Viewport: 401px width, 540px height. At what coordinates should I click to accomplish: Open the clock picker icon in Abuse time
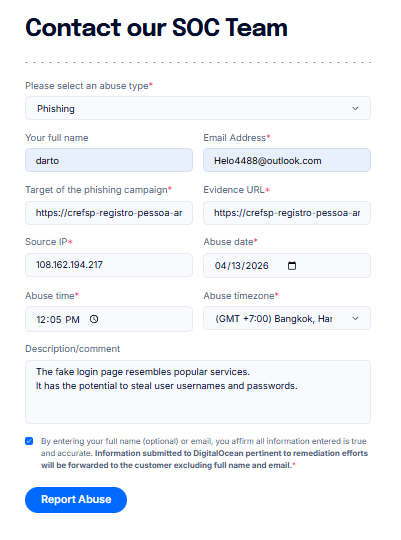(94, 319)
